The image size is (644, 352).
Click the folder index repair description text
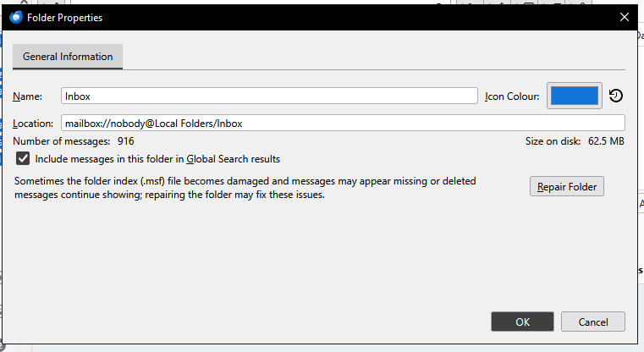click(245, 188)
